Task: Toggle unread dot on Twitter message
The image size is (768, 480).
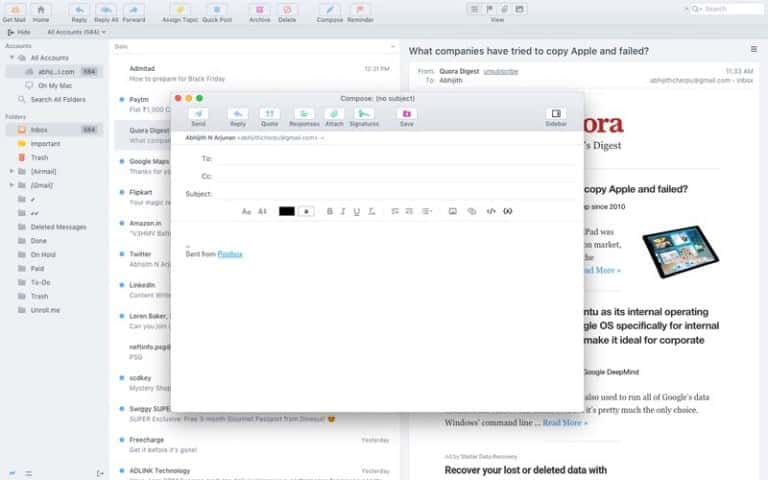Action: pos(121,254)
